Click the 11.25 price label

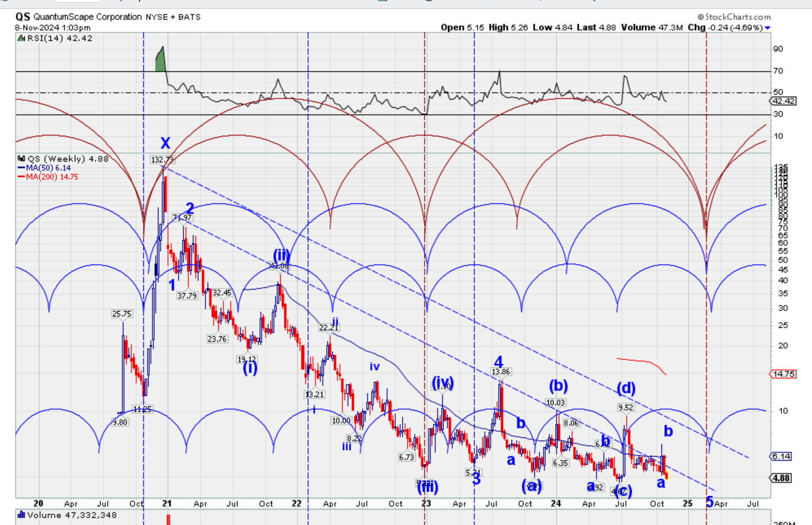[142, 410]
